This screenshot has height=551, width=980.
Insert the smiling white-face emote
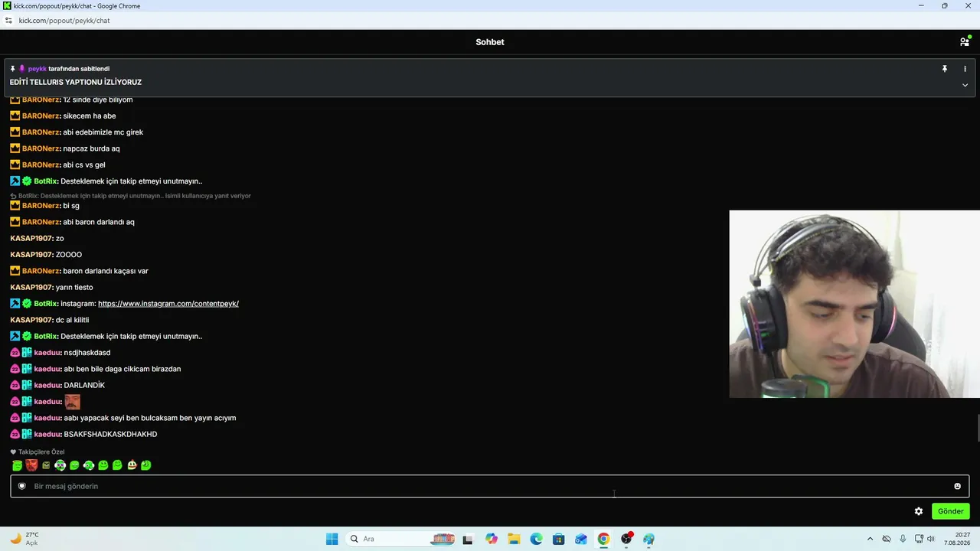(x=132, y=465)
